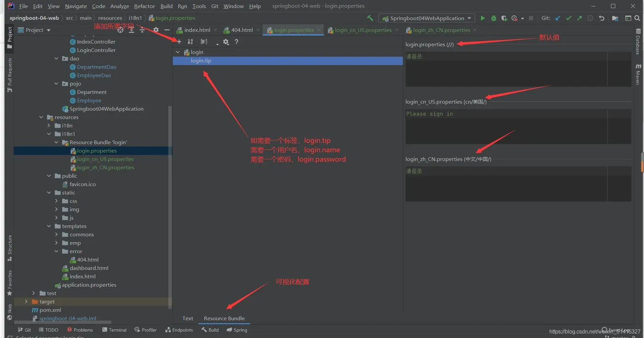Click the Profile run icon
Screen dimensions: 644x338
point(514,18)
